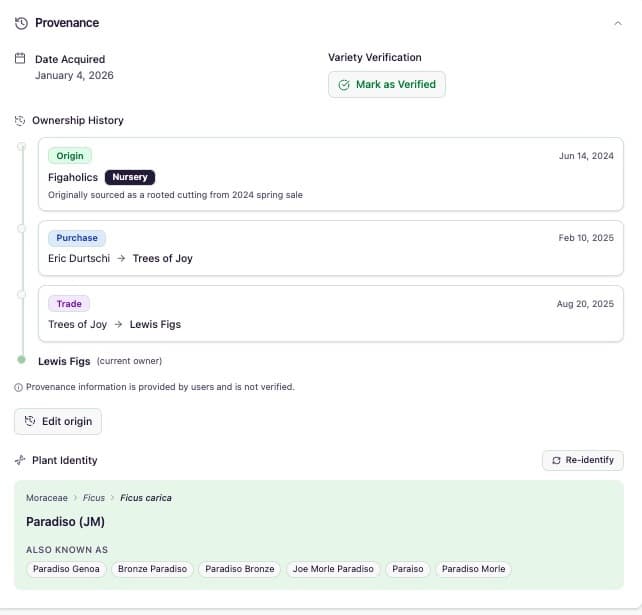The image size is (642, 615).
Task: Collapse the Provenance section chevron
Action: (617, 23)
